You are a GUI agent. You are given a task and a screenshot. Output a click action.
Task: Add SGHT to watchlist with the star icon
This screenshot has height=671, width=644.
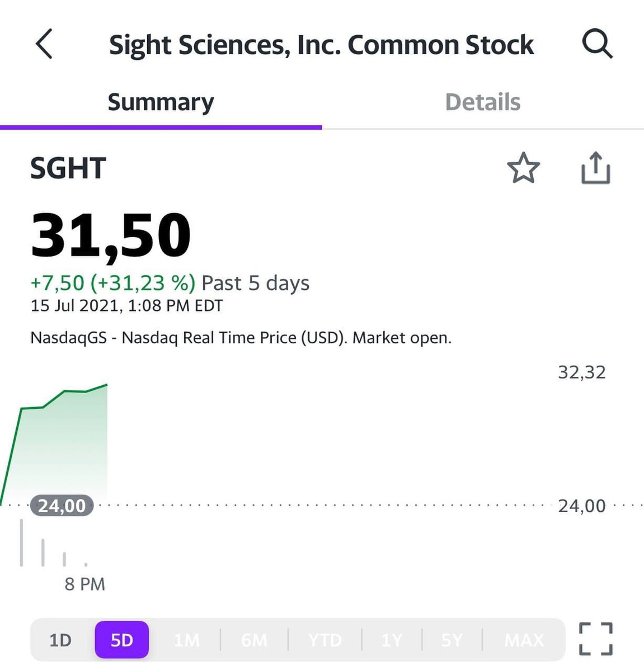(x=523, y=168)
